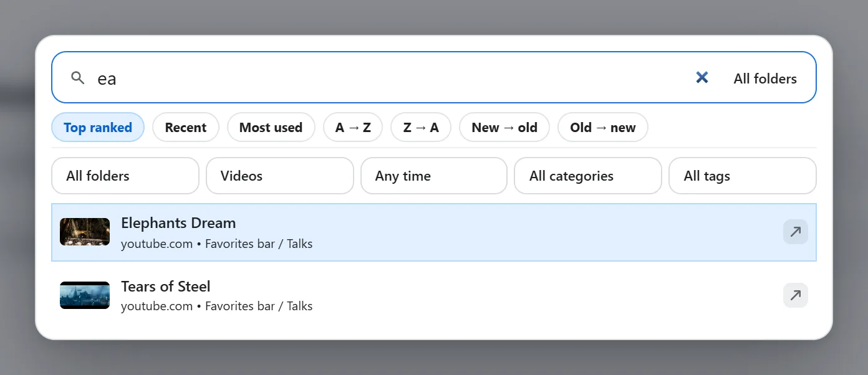Select the Top ranked sort chip
The height and width of the screenshot is (375, 868).
(98, 127)
